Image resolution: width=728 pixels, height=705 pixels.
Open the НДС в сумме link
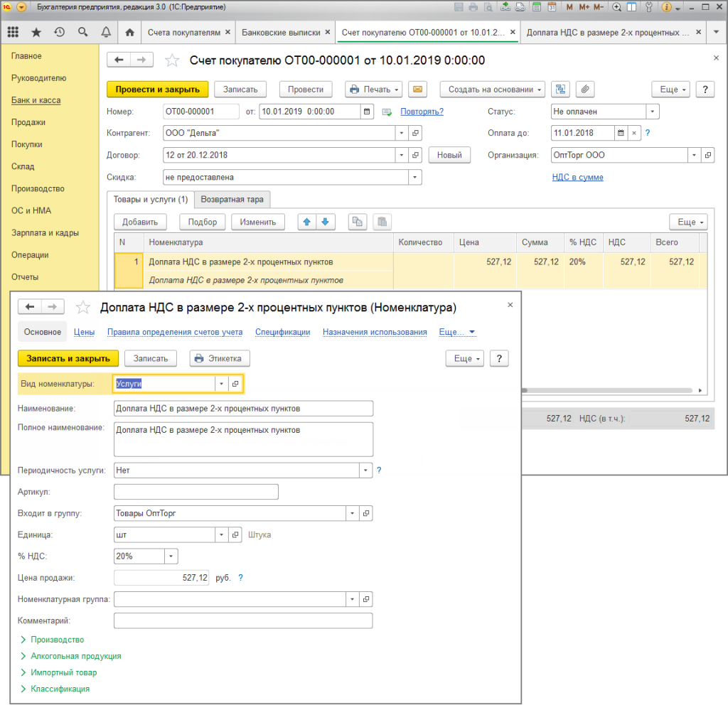pyautogui.click(x=577, y=177)
